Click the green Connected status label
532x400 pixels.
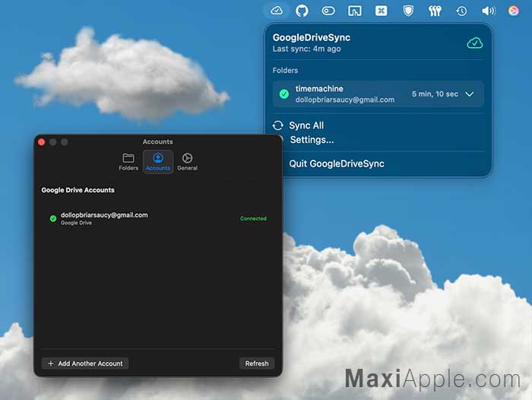(x=253, y=219)
